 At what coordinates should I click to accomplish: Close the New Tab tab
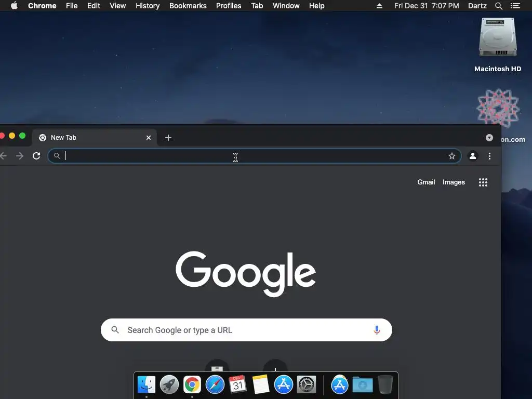(148, 138)
